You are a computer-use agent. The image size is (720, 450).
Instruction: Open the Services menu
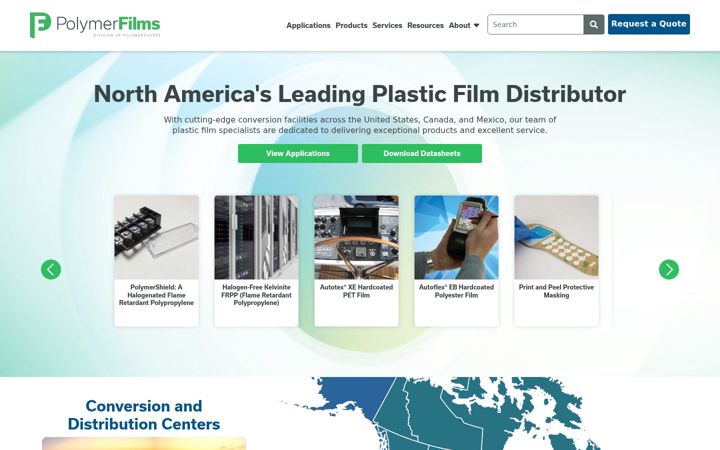[387, 25]
